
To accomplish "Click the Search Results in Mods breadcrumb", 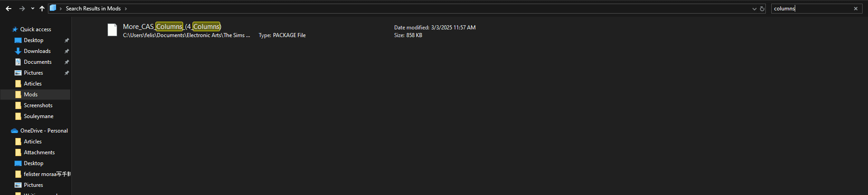I will point(93,9).
